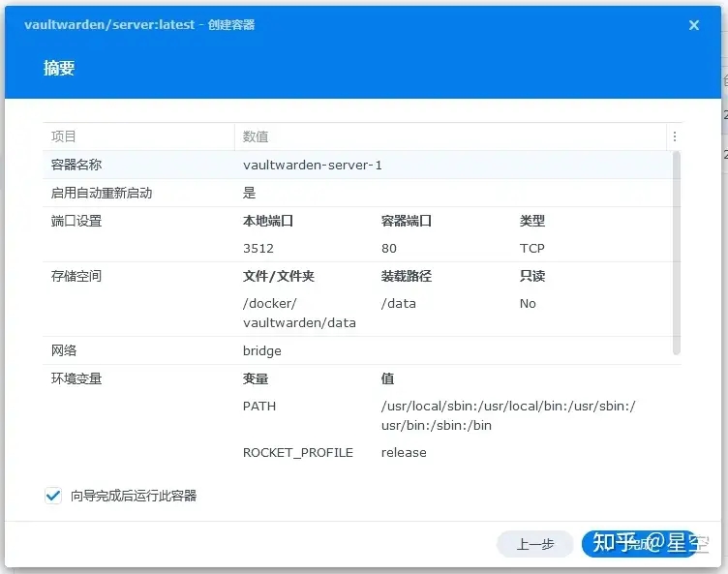The height and width of the screenshot is (574, 728).
Task: Select the vaultwarden-server-1 container name value
Action: point(313,166)
